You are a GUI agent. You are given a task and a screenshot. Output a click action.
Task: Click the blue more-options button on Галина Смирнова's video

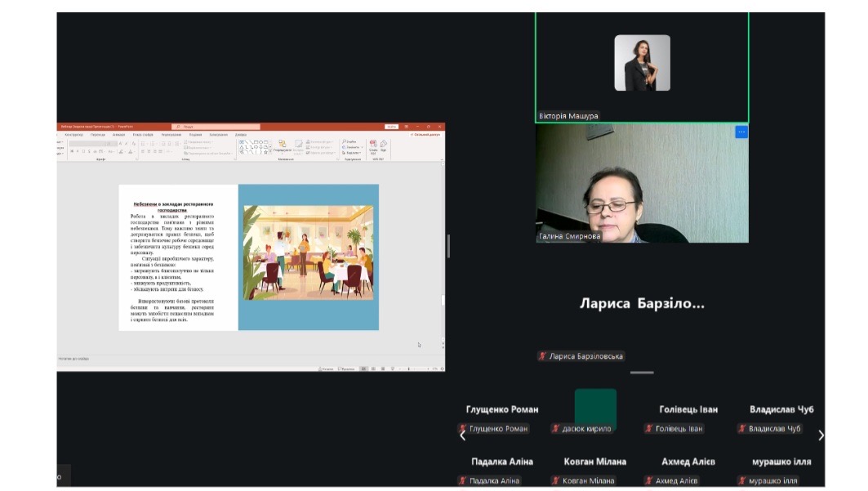click(x=741, y=132)
